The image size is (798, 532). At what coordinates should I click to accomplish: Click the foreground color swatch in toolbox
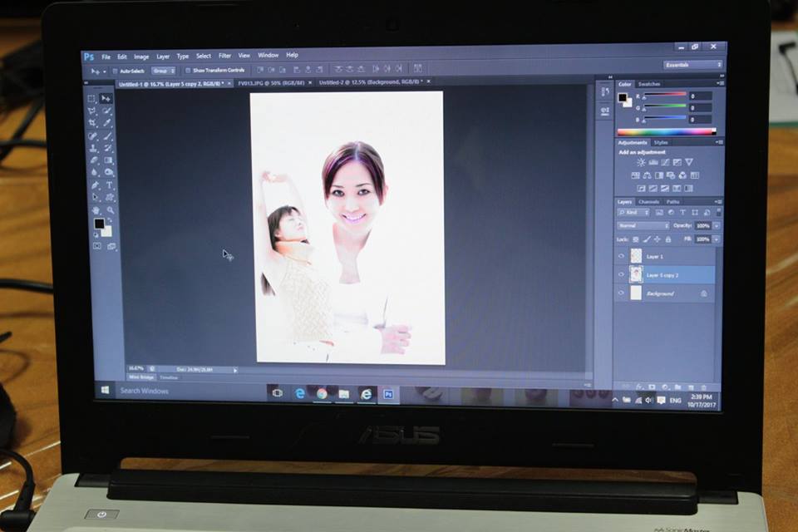click(x=99, y=224)
